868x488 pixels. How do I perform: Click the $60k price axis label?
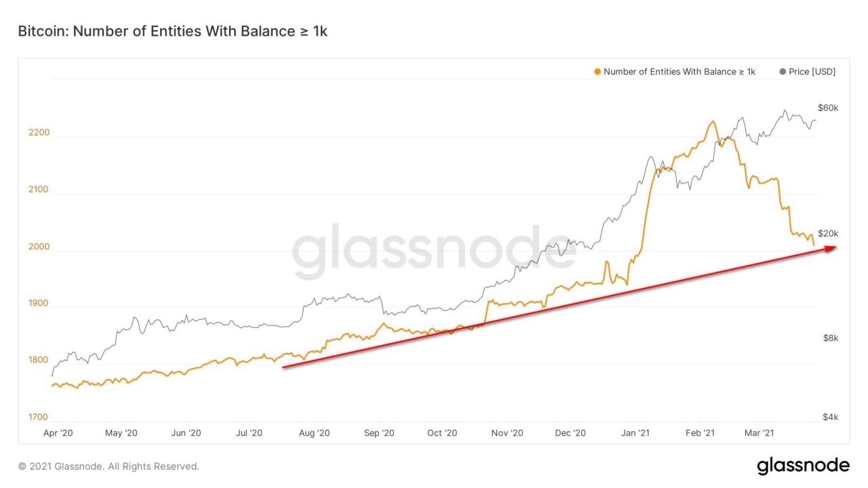tap(828, 108)
